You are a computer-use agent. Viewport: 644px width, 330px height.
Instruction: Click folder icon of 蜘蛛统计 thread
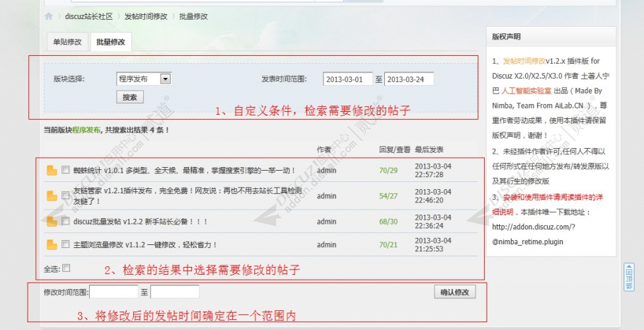click(52, 170)
